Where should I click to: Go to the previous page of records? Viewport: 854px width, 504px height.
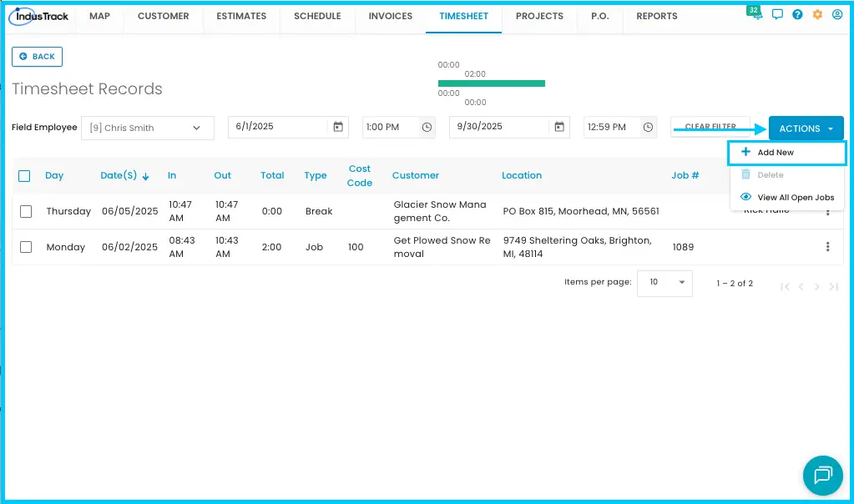point(801,286)
